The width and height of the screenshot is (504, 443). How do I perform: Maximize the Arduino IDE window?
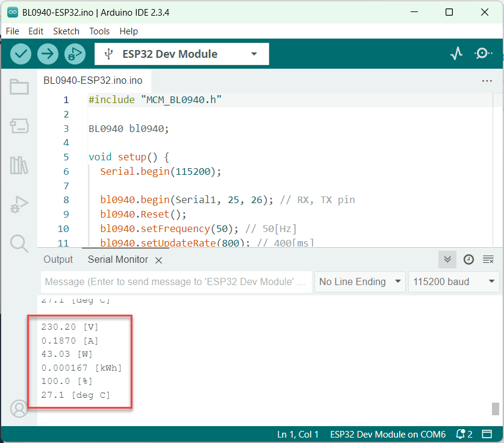pyautogui.click(x=449, y=12)
